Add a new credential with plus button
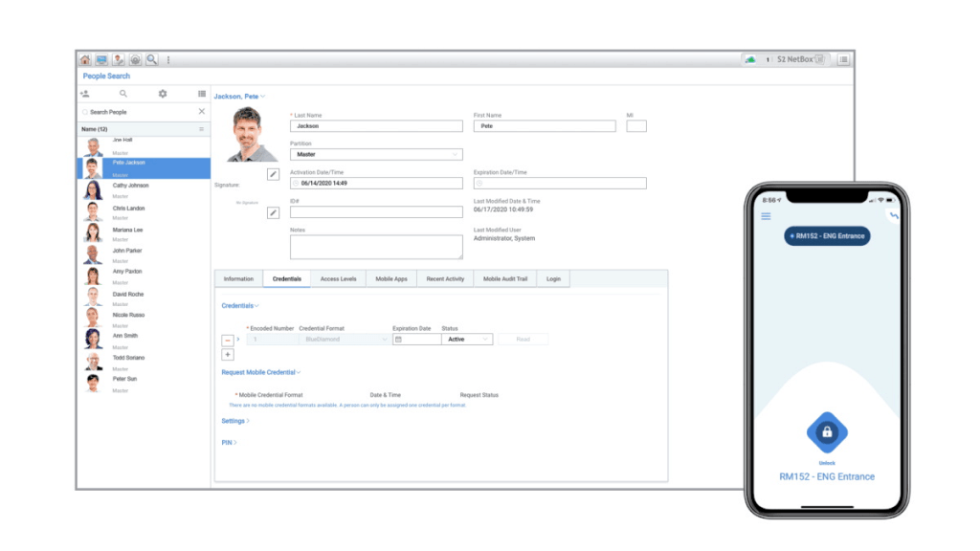The width and height of the screenshot is (980, 551). pos(227,355)
